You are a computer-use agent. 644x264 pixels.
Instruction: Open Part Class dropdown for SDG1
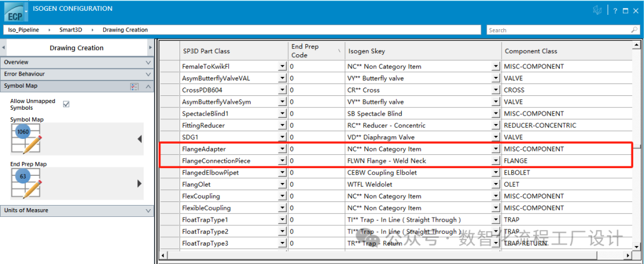pos(282,137)
